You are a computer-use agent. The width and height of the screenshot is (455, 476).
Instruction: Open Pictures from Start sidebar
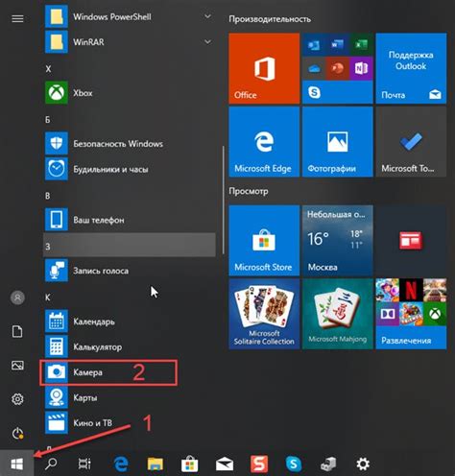tap(17, 366)
